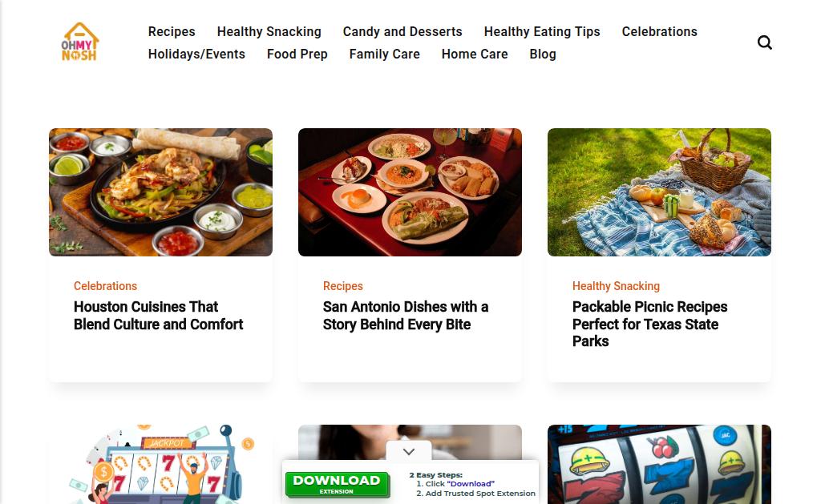Read the San Antonio Dishes article
Screen dimensions: 821x504
pos(406,316)
